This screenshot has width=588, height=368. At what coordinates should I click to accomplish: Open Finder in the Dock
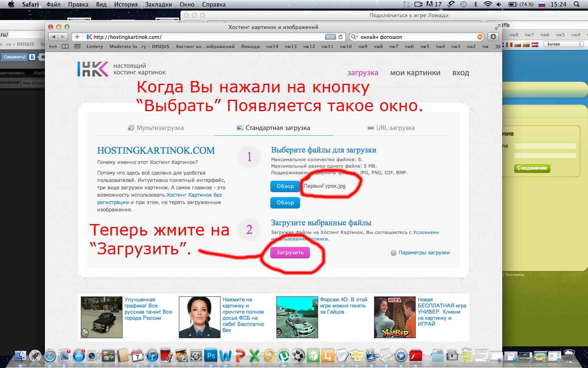click(x=20, y=356)
